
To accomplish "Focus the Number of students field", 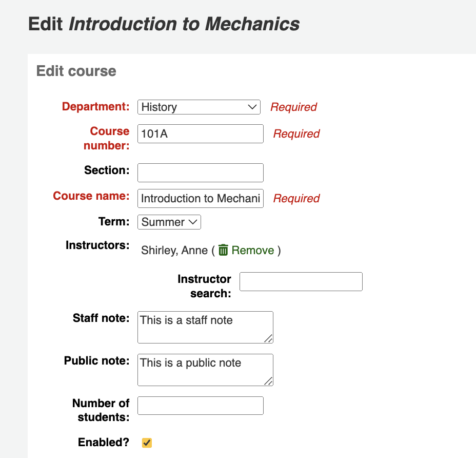I will (200, 406).
